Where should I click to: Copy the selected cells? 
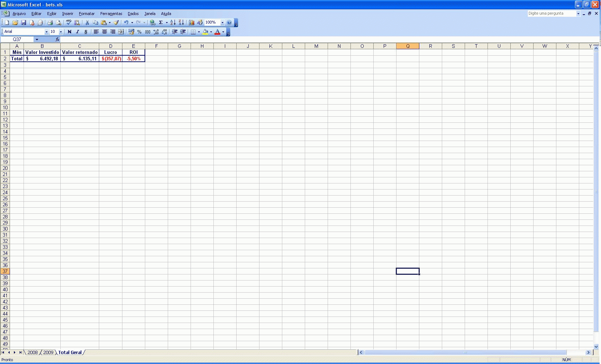(95, 22)
